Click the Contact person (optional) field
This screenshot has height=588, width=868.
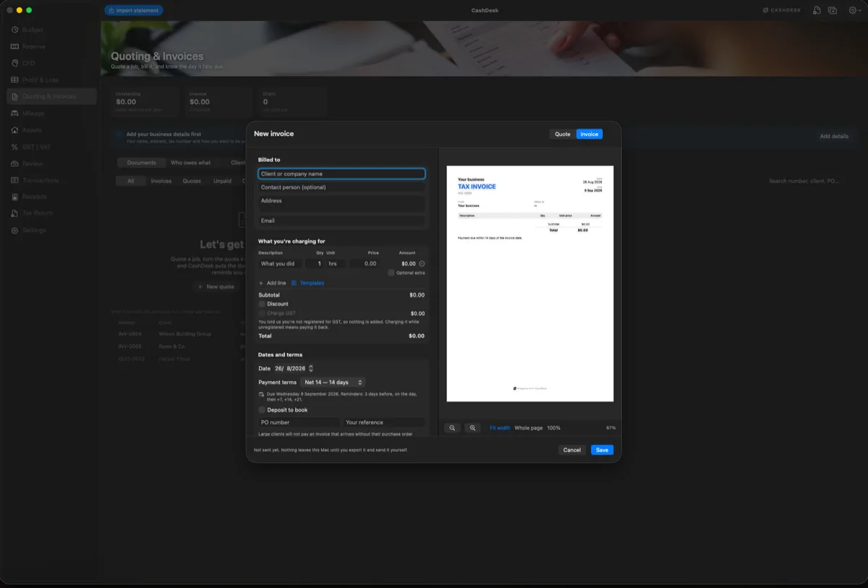[x=341, y=187]
